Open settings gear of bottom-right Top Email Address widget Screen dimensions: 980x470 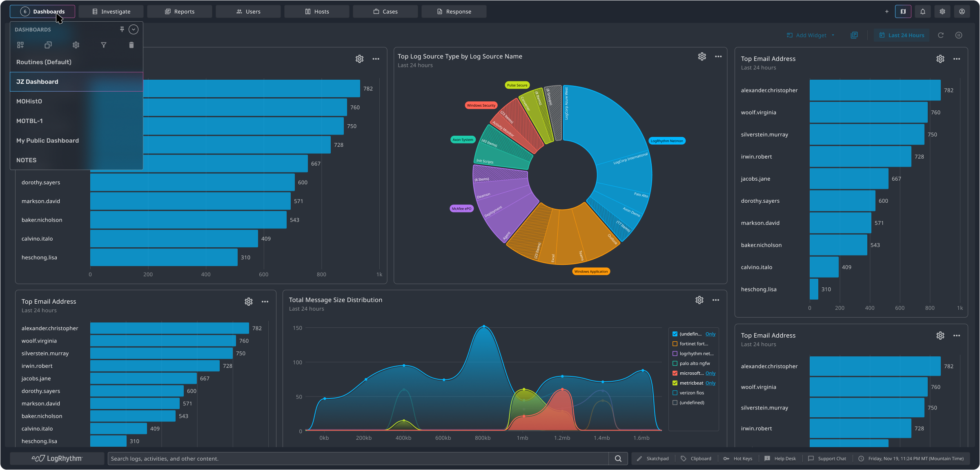pyautogui.click(x=940, y=336)
